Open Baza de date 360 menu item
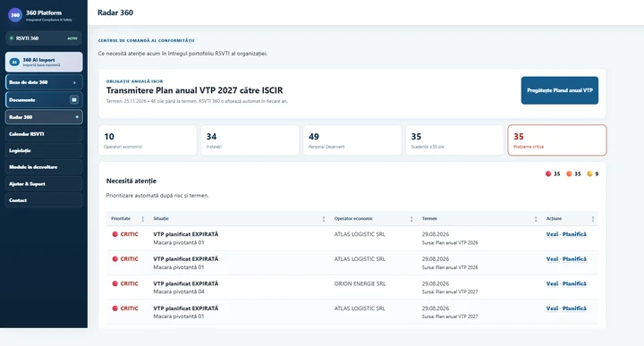This screenshot has height=346, width=644. pos(44,82)
